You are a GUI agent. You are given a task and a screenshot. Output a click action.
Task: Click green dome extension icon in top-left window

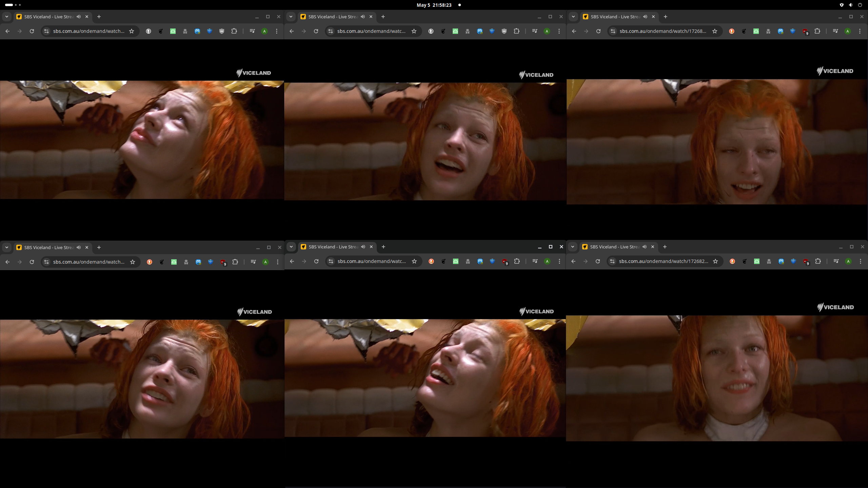coord(173,31)
